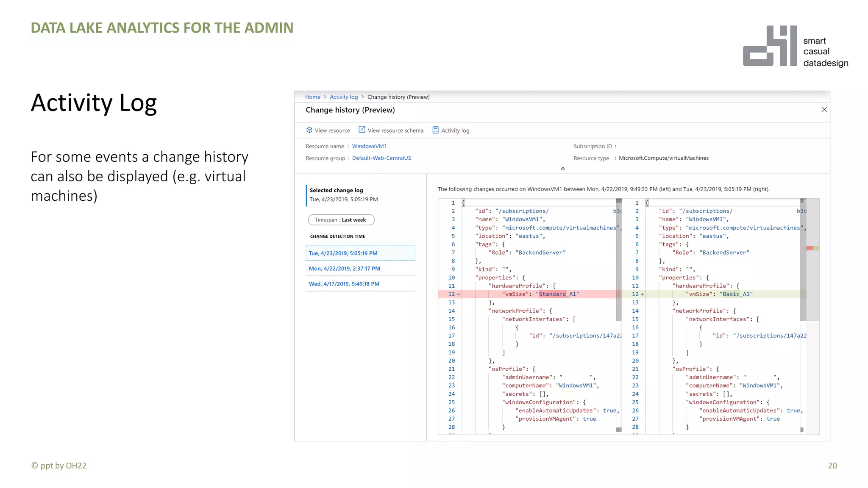Screen dimensions: 868x488
Task: Click "enableAutomaticUpdates" line in right pane
Action: pyautogui.click(x=751, y=410)
